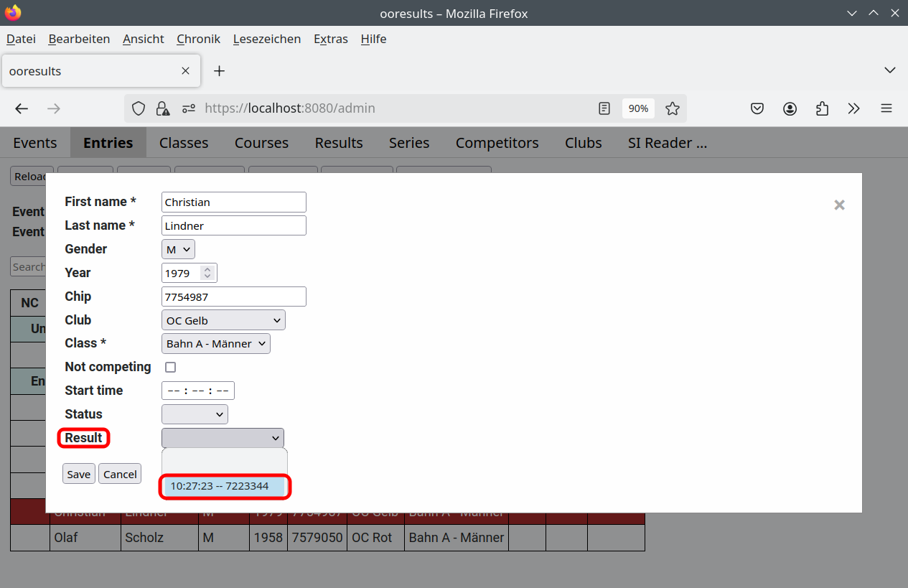Collapse the Result dropdown
The image size is (908, 588).
click(223, 438)
